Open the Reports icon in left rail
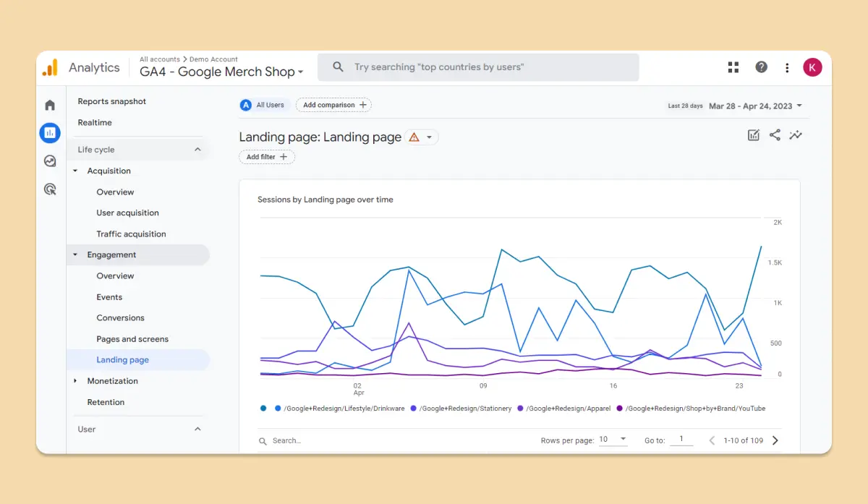Image resolution: width=868 pixels, height=504 pixels. pos(50,133)
